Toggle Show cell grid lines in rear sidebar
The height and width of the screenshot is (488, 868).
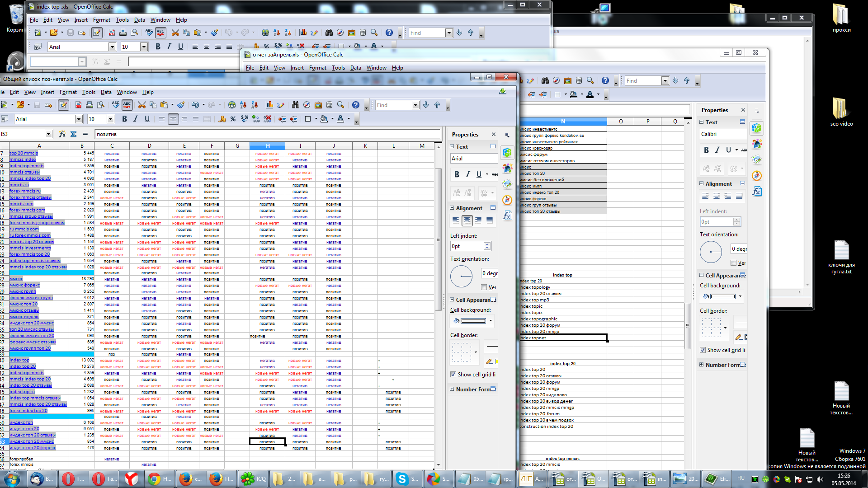coord(703,350)
